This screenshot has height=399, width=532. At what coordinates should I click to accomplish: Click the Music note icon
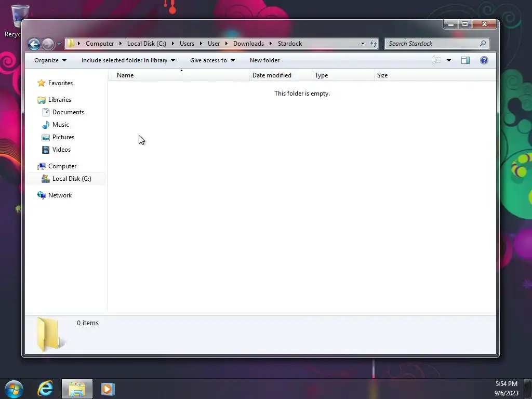point(46,125)
